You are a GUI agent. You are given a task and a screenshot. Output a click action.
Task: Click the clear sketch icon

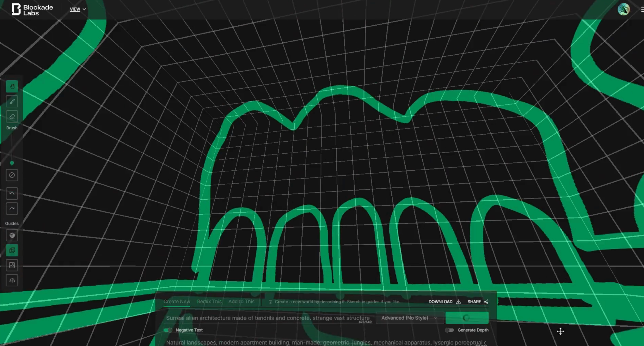click(12, 175)
